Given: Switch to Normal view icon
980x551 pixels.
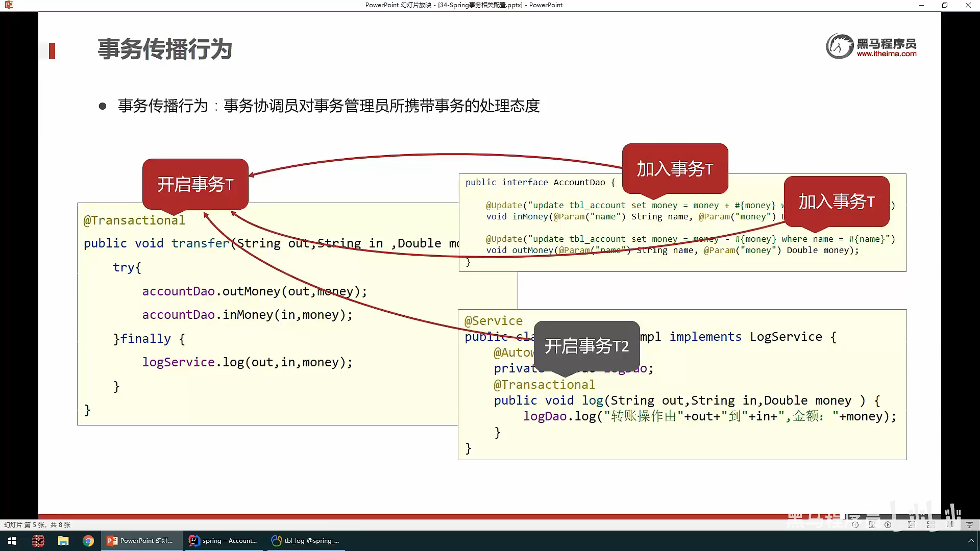Looking at the screenshot, I should click(912, 524).
